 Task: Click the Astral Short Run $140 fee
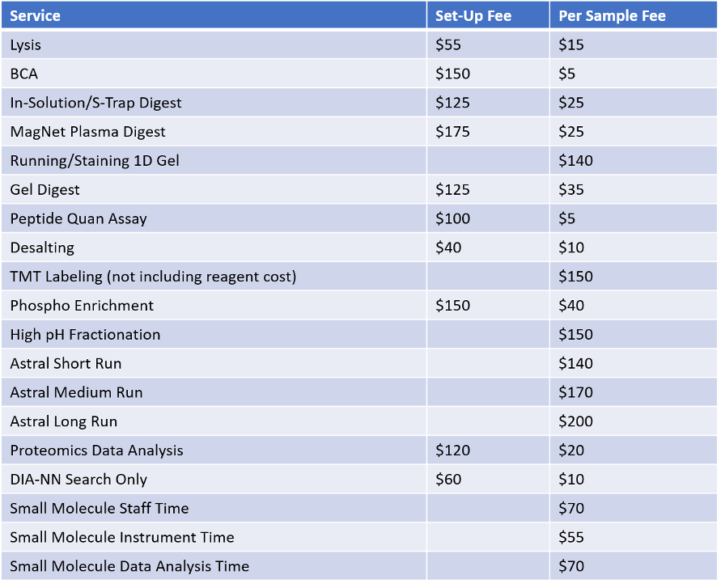click(x=575, y=364)
